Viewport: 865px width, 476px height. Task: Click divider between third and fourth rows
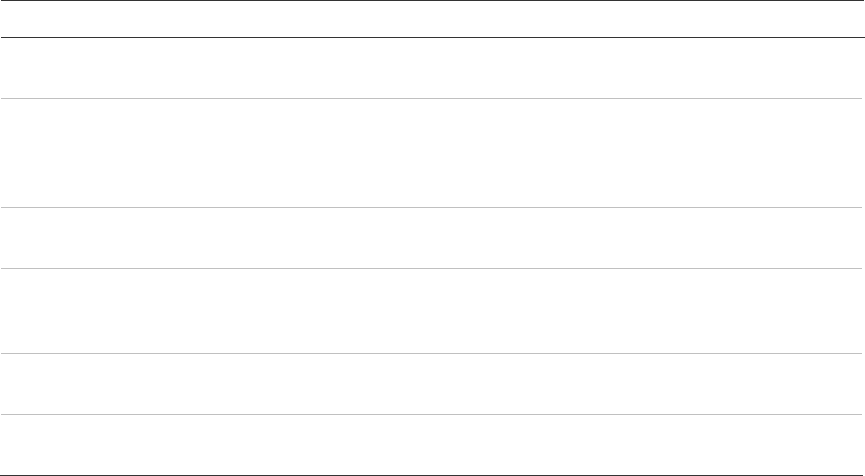pos(430,268)
